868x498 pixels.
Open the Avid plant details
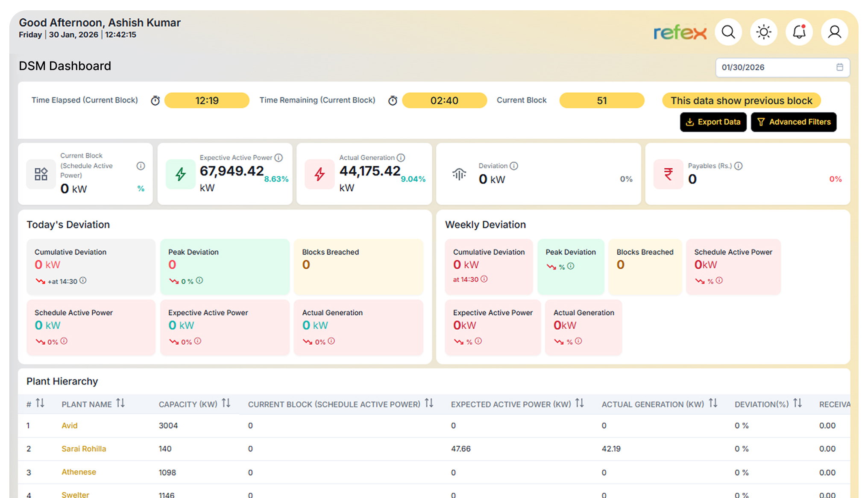[69, 425]
